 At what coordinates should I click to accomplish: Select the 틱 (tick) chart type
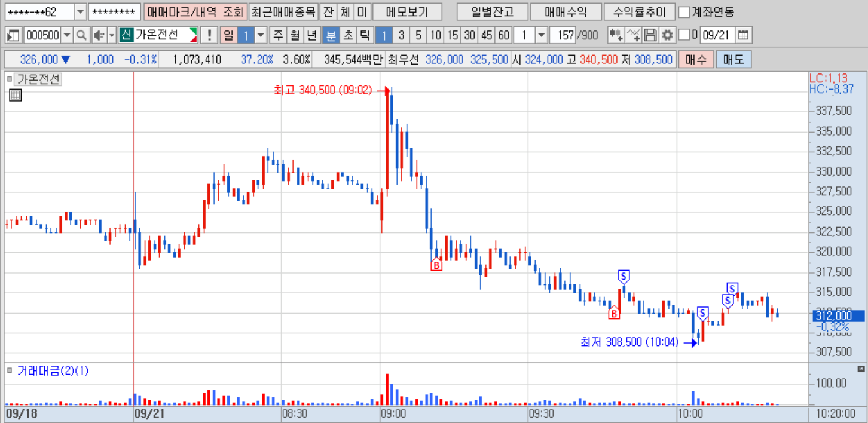(364, 35)
